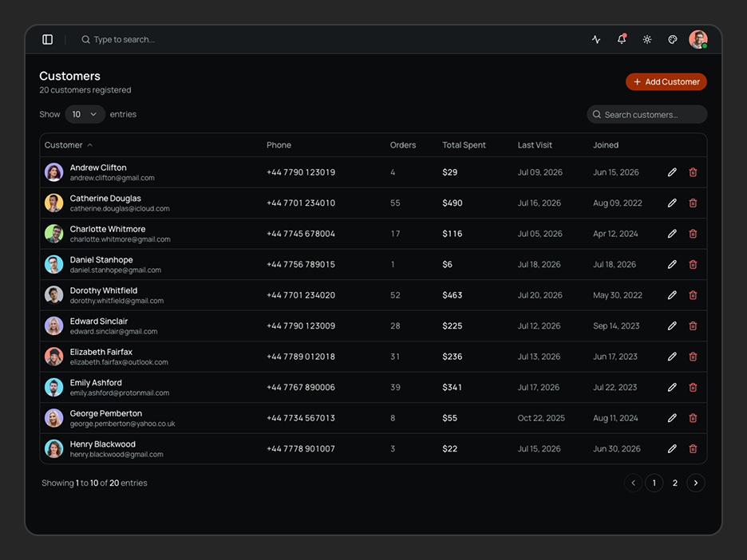Sort by the Phone column header
This screenshot has width=747, height=560.
(279, 145)
